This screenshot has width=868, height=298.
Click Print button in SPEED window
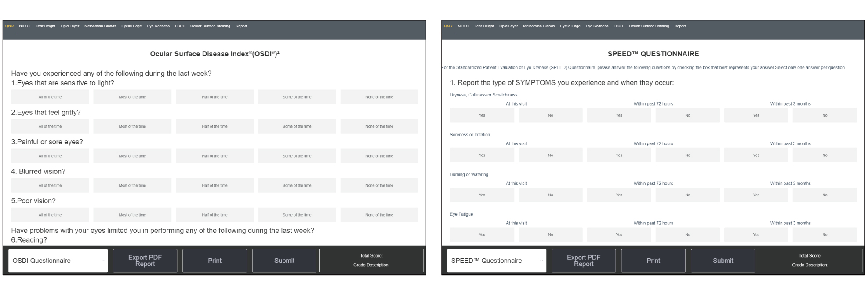pyautogui.click(x=653, y=261)
